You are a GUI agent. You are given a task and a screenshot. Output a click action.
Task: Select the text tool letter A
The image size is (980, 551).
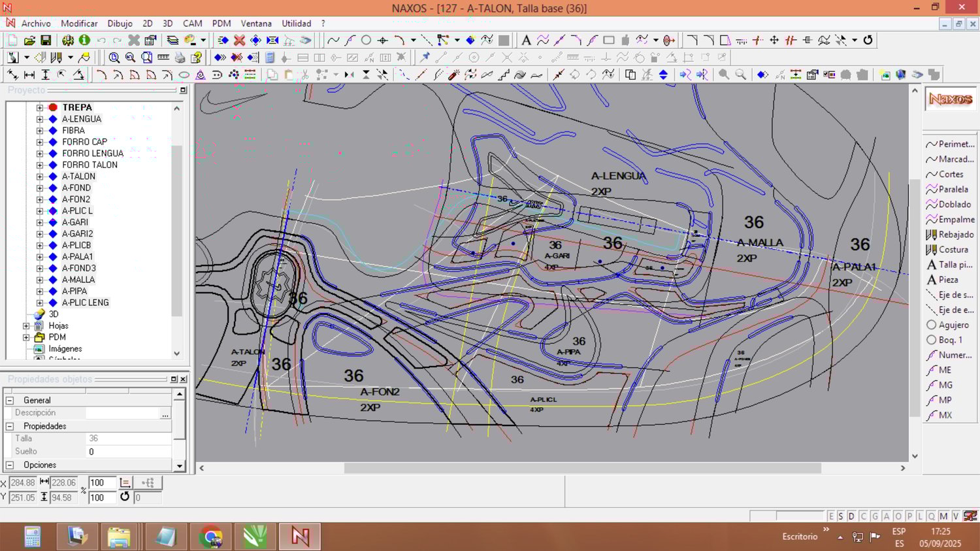(526, 41)
